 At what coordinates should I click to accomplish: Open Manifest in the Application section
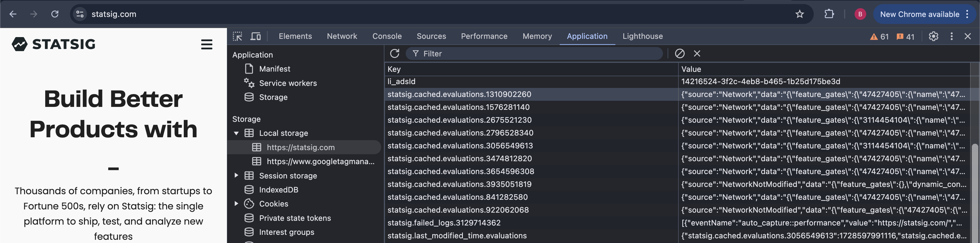pyautogui.click(x=274, y=69)
